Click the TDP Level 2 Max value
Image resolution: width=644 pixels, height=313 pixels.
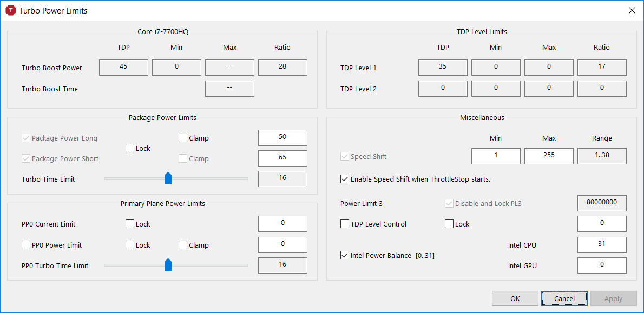(549, 89)
